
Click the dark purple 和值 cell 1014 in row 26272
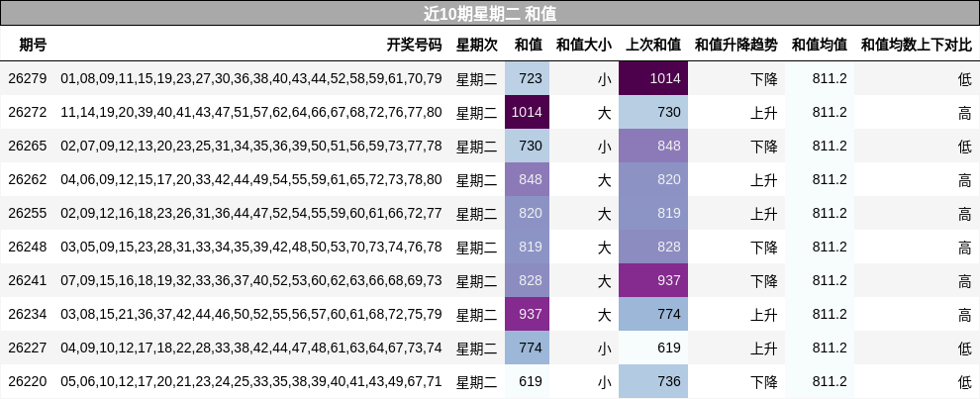point(527,113)
